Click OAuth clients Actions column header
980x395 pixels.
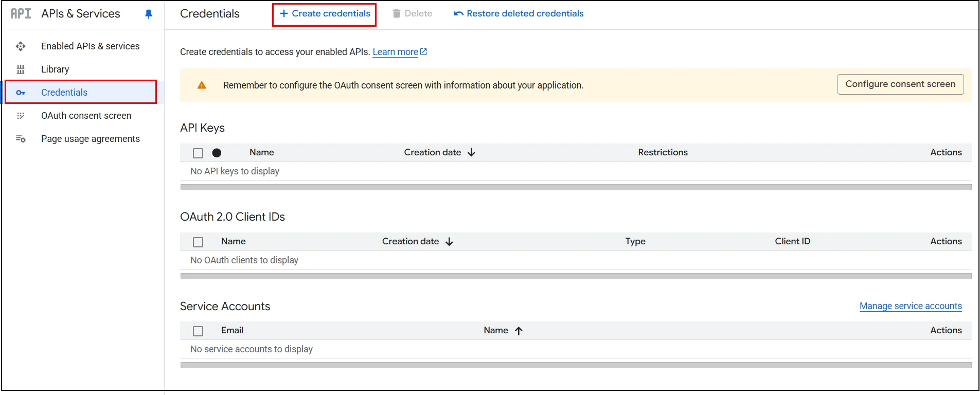click(x=946, y=241)
